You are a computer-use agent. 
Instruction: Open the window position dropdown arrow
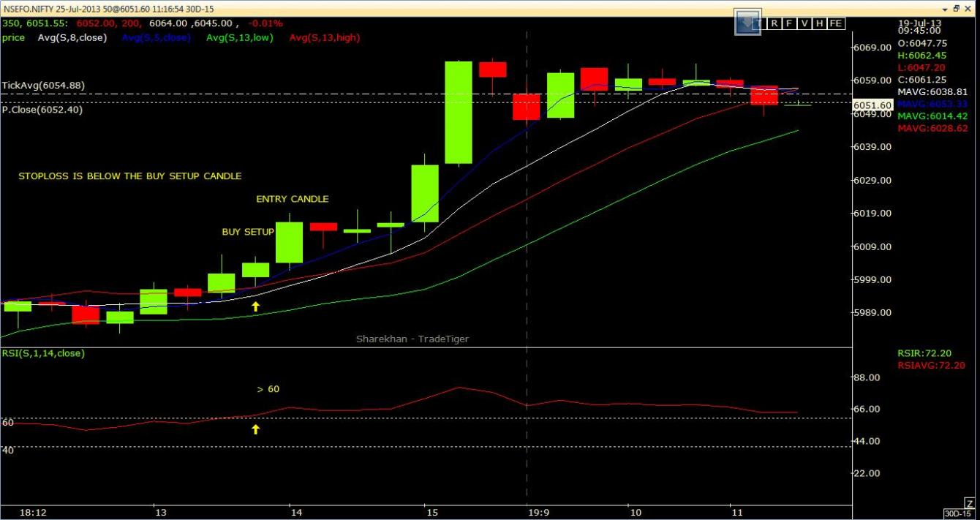pos(945,9)
